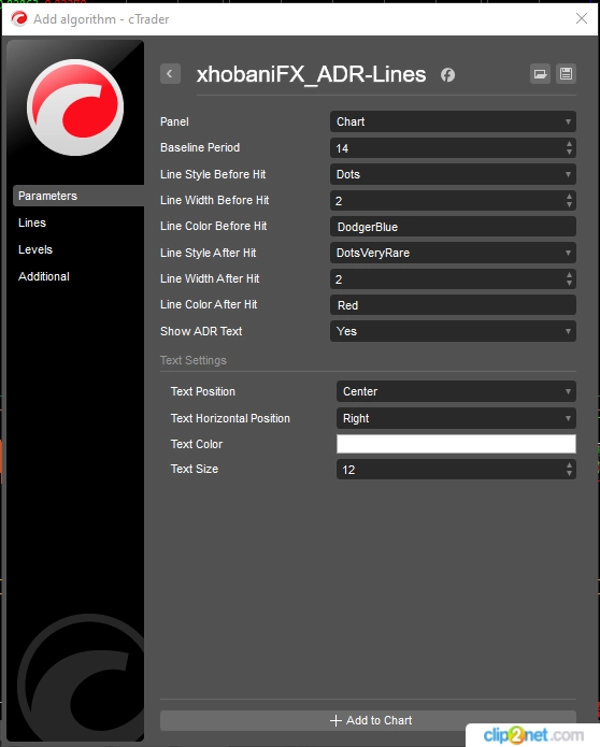
Task: Open Line Style After Hit dropdown
Action: (x=452, y=253)
